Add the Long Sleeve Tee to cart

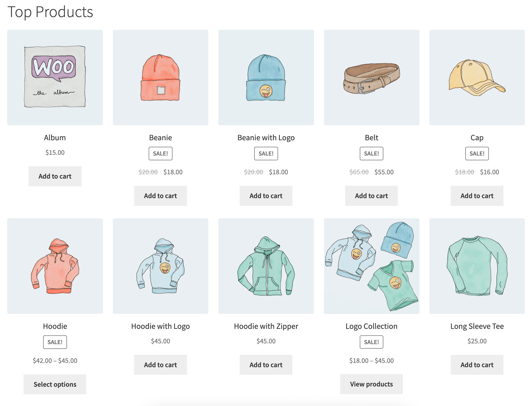point(477,365)
